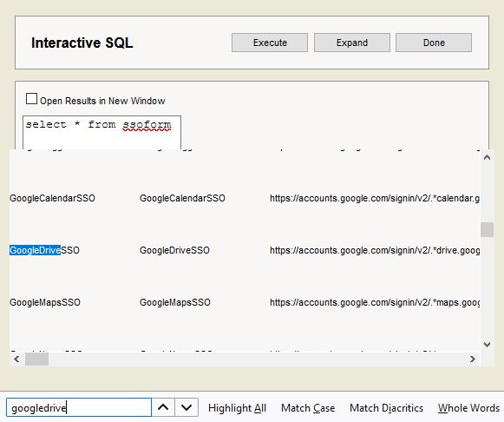Select the GoogleCalendarSSO first column cell
The width and height of the screenshot is (504, 422).
pyautogui.click(x=52, y=198)
